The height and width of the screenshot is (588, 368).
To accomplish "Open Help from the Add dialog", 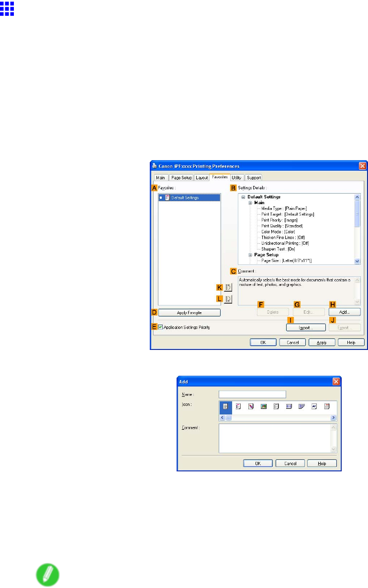I will (322, 463).
